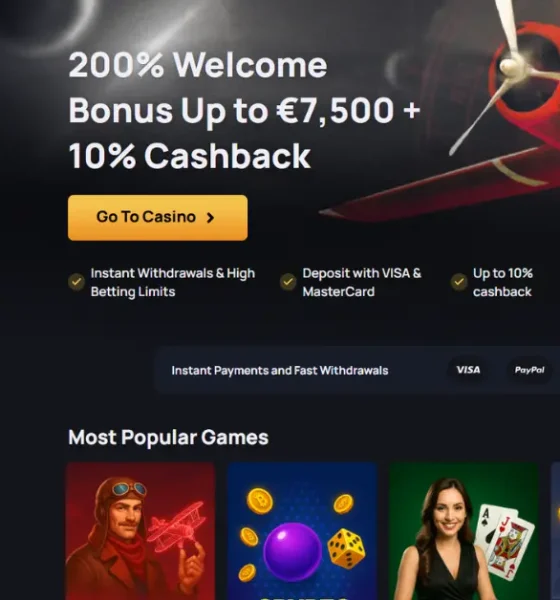Click the Most Popular Games heading
Image resolution: width=560 pixels, height=600 pixels.
pos(168,437)
